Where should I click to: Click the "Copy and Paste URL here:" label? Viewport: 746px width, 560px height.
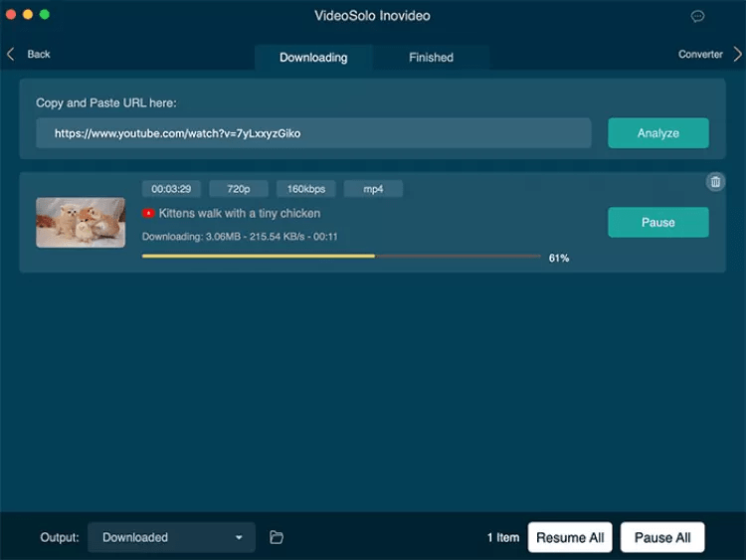(106, 102)
